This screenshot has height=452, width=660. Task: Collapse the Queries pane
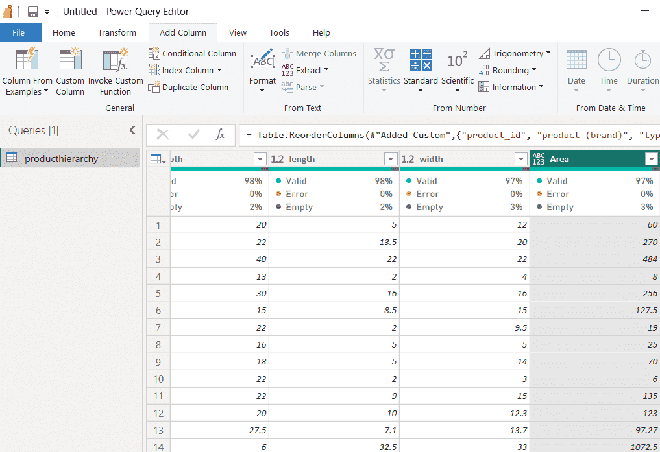(132, 130)
